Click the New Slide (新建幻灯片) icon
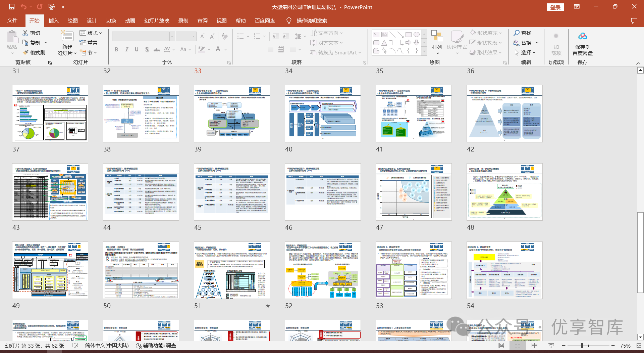The height and width of the screenshot is (353, 644). (x=67, y=36)
